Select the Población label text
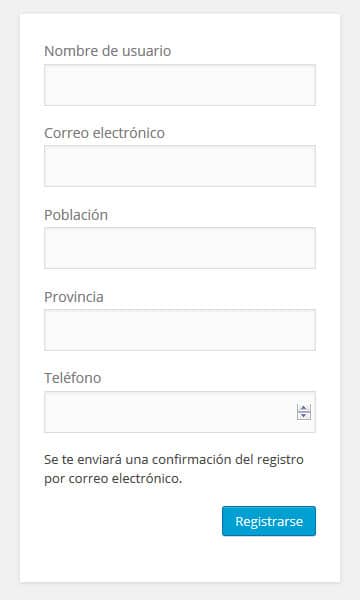Screen dimensions: 360x600 pos(76,215)
